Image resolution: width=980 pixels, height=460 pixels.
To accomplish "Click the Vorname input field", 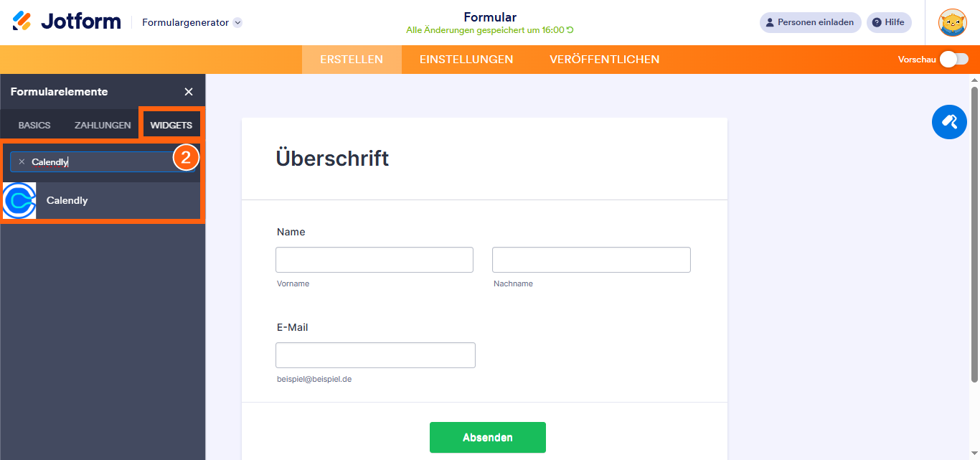I will pyautogui.click(x=374, y=259).
